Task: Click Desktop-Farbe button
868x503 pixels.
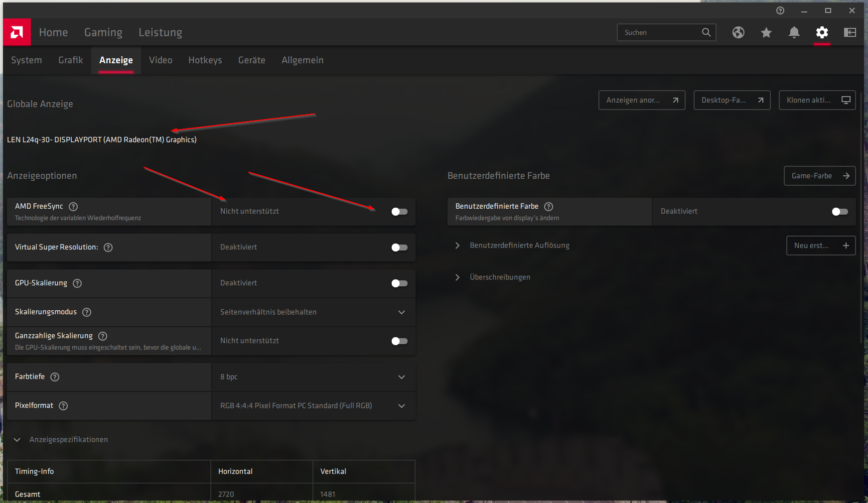Action: coord(732,100)
